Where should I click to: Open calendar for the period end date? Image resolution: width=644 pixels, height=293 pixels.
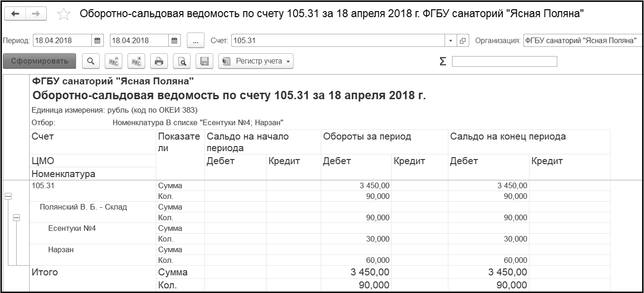[x=174, y=41]
